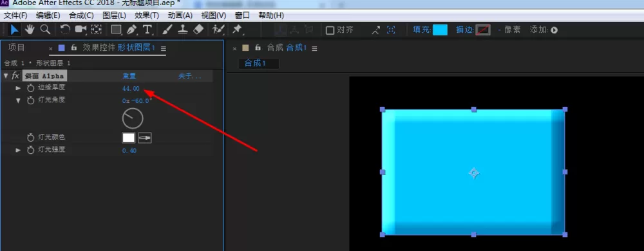Screen dimensions: 644x251
Task: Open the 动画(A) menu
Action: tap(180, 15)
